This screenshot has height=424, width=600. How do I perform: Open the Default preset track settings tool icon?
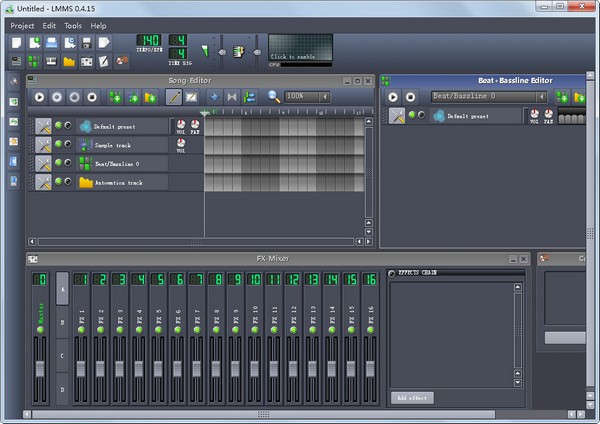tap(43, 126)
